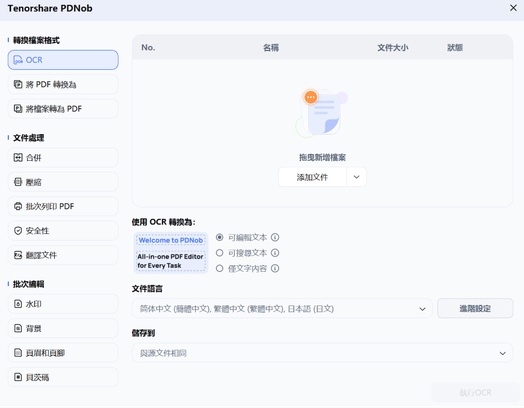Open the 將檔案轉為 PDF menu item
524x408 pixels.
(x=63, y=109)
